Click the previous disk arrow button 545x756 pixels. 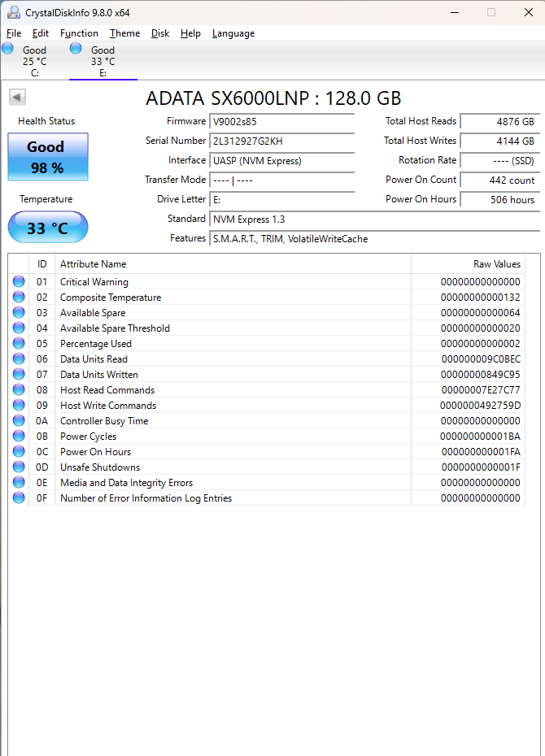coord(17,98)
